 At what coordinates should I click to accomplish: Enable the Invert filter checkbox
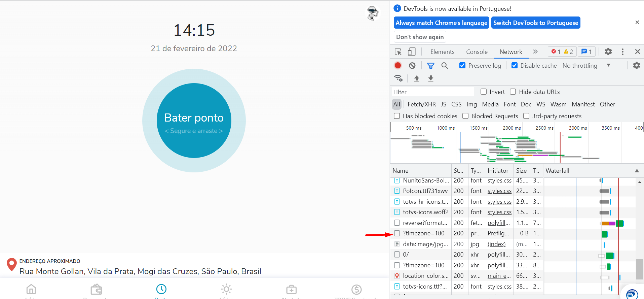[484, 92]
